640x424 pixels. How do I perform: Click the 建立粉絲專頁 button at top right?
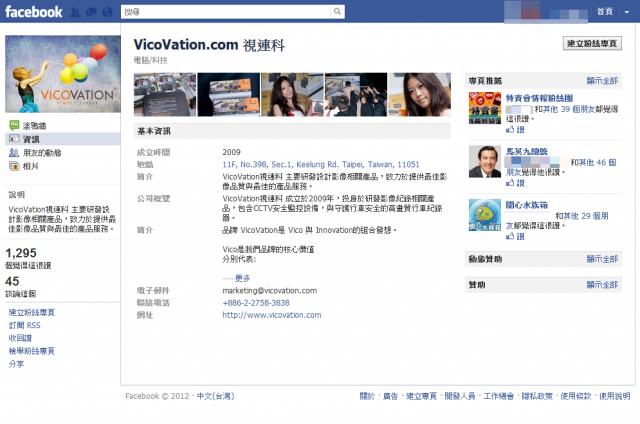point(592,43)
